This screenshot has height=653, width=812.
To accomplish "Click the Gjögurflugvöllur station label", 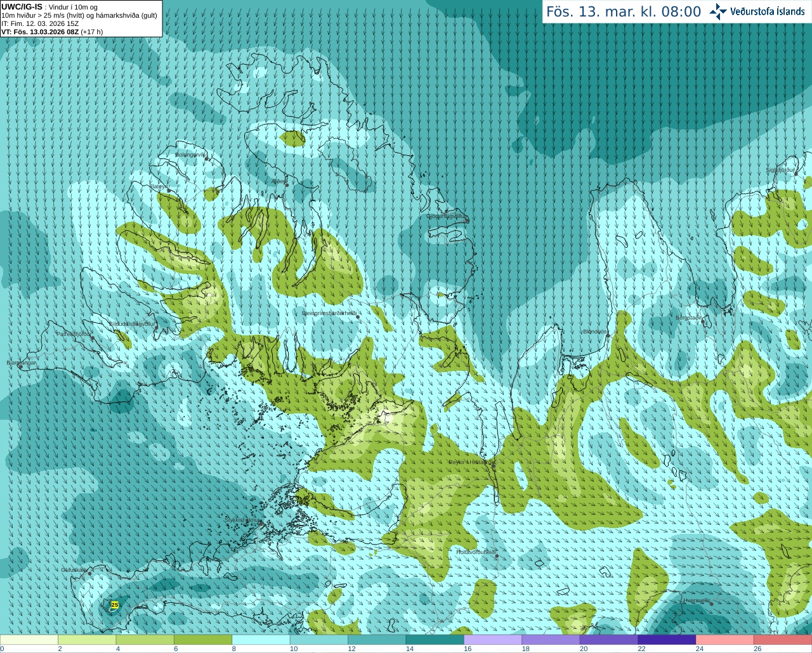I will tap(446, 216).
